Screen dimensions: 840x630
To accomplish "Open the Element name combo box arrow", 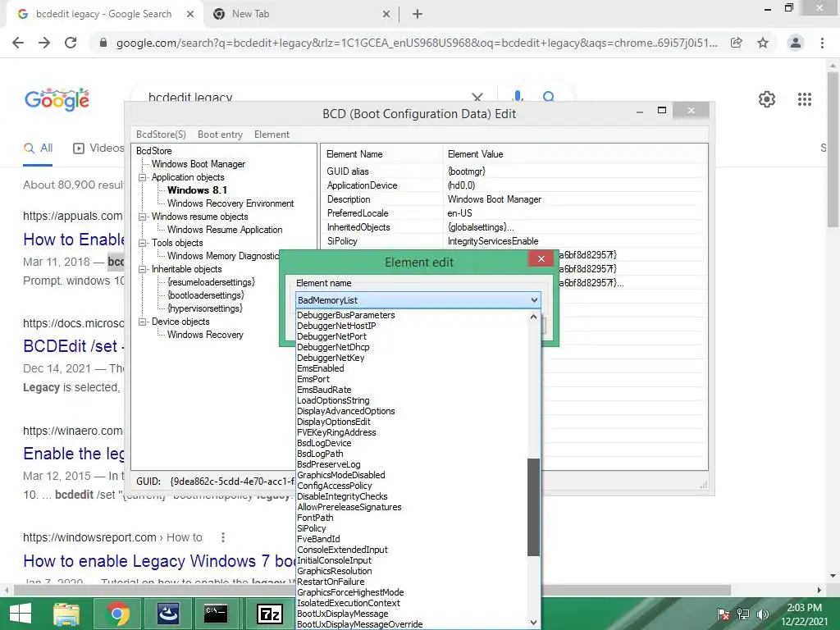I will [533, 300].
